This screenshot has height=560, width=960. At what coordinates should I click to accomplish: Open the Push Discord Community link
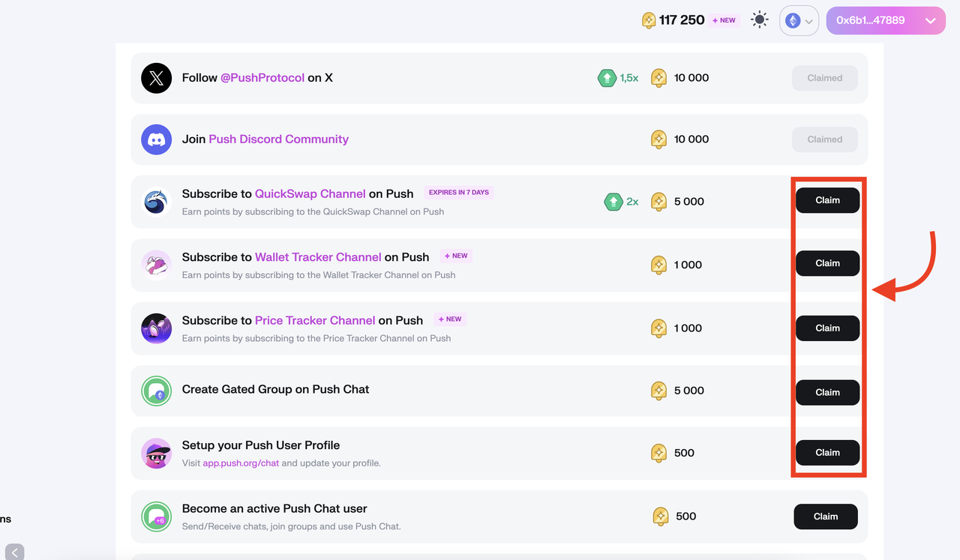[279, 139]
